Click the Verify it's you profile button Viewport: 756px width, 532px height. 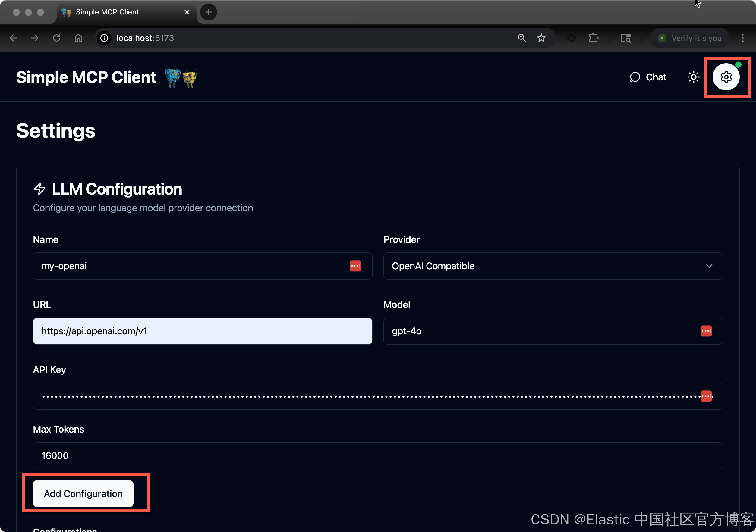click(x=690, y=38)
